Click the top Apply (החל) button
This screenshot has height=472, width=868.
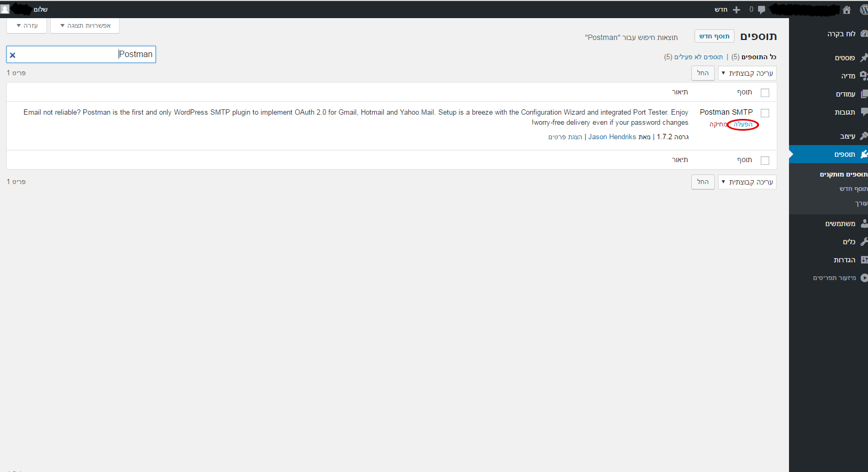click(703, 73)
